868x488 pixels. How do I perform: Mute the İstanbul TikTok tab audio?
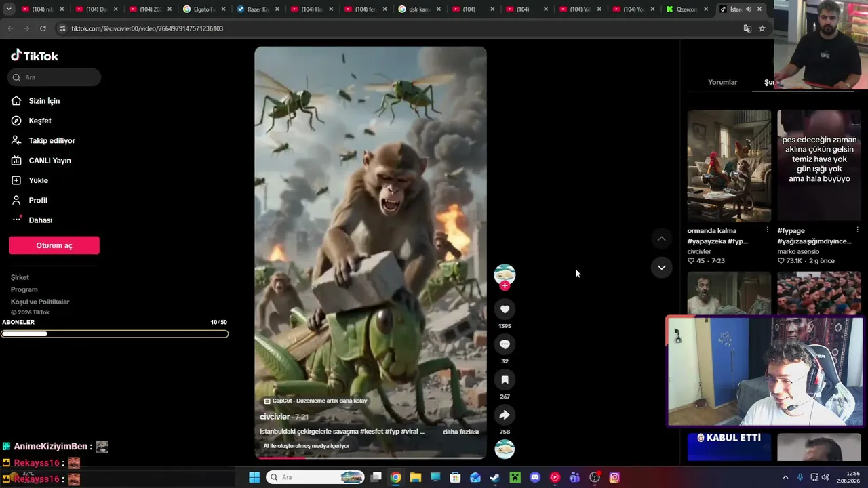(748, 9)
